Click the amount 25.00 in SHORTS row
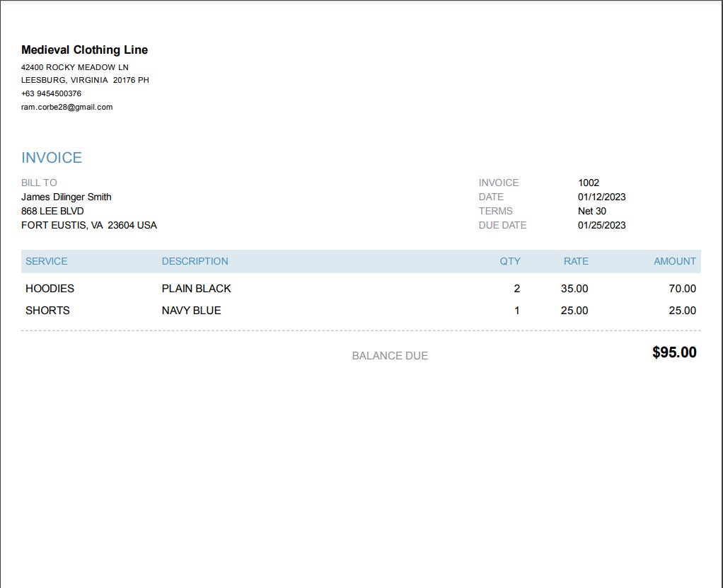 coord(683,311)
